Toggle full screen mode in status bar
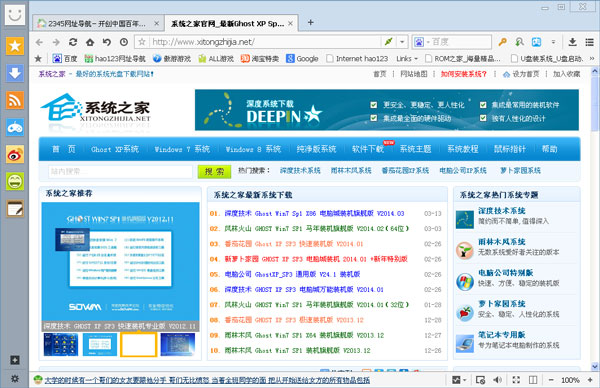 516,380
